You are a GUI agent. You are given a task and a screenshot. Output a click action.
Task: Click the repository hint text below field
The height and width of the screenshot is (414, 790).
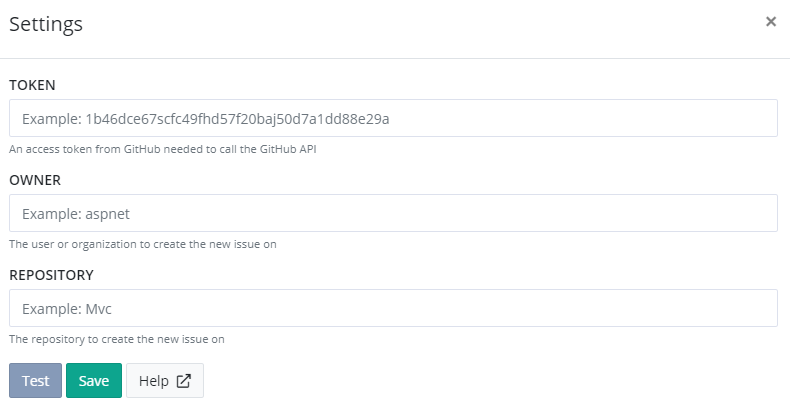(117, 339)
